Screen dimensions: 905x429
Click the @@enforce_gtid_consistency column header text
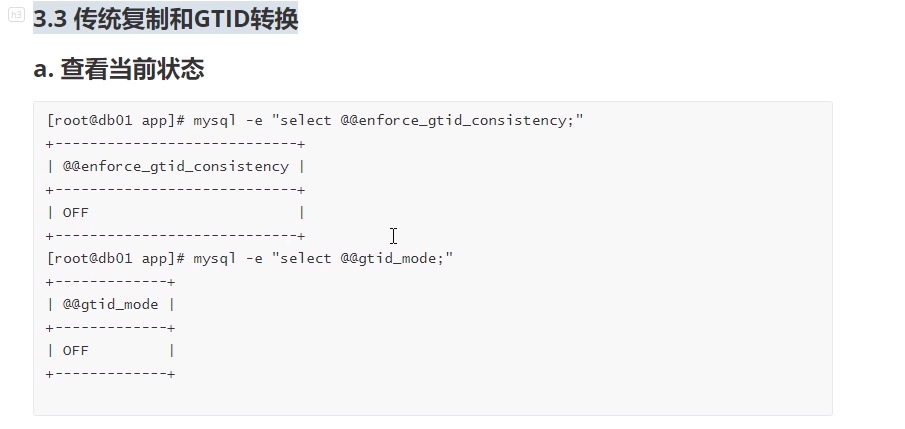[x=175, y=166]
